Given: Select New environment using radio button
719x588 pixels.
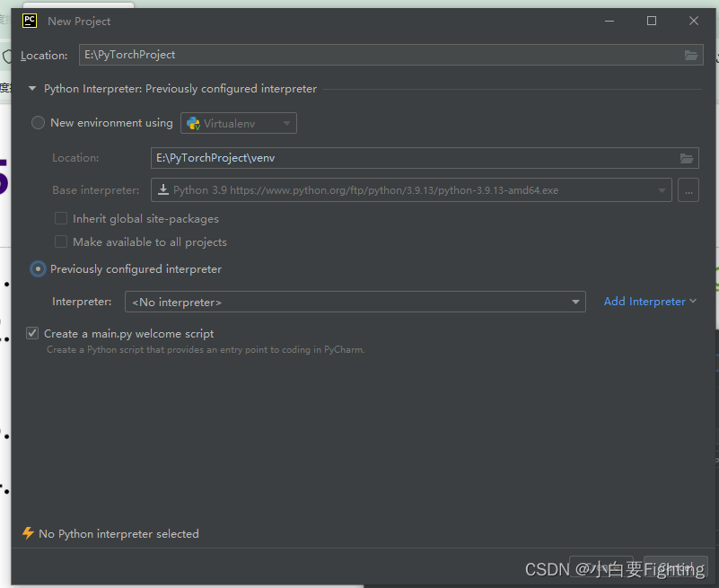Looking at the screenshot, I should [38, 122].
